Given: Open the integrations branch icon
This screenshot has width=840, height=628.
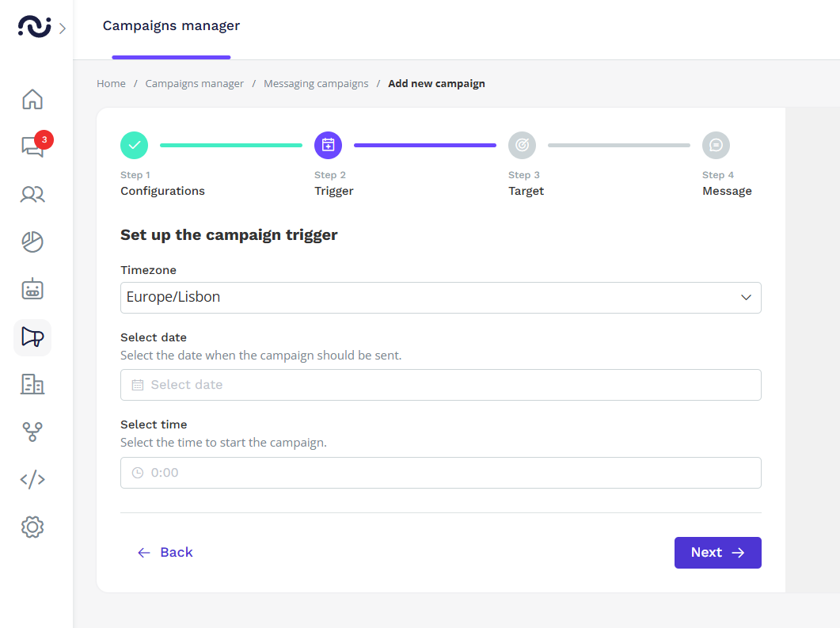Looking at the screenshot, I should 32,432.
